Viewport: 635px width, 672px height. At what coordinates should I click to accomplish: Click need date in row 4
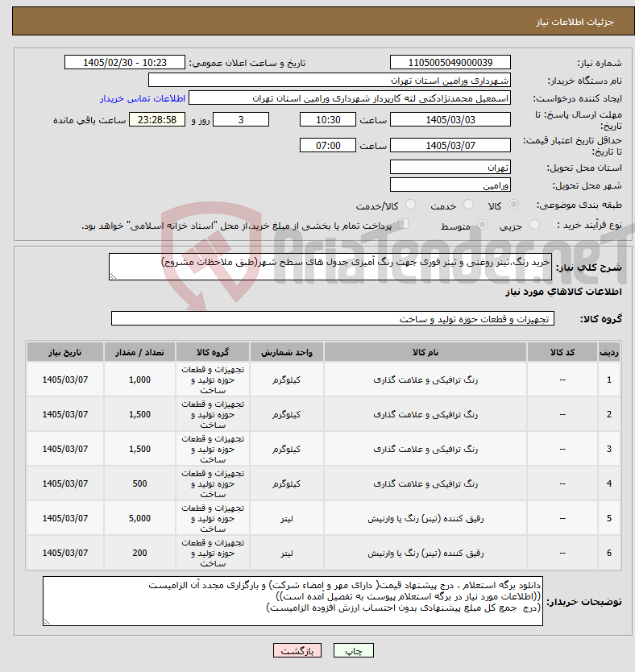click(x=65, y=483)
